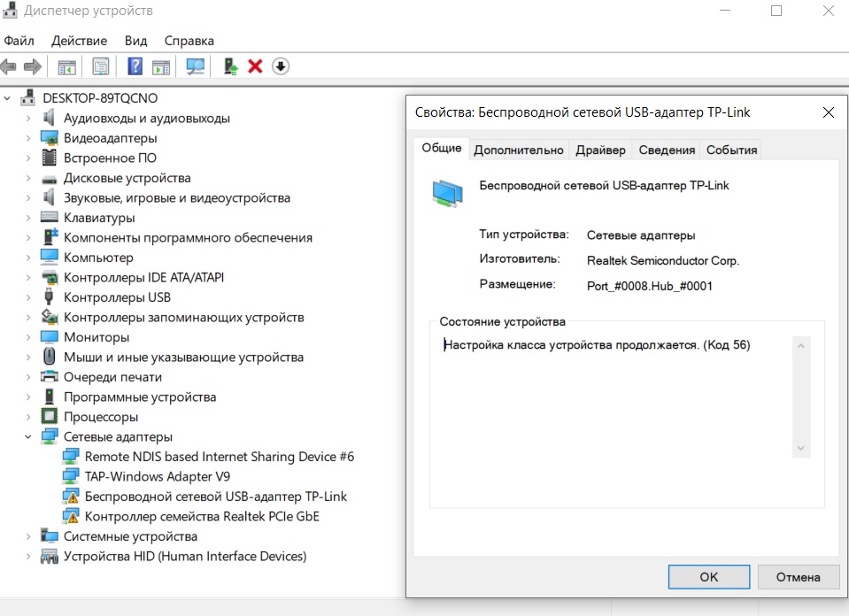Click the warning adapter icon beside Беспроводной сетевой USB-адаптер
Screen dimensions: 849x616
coord(71,496)
